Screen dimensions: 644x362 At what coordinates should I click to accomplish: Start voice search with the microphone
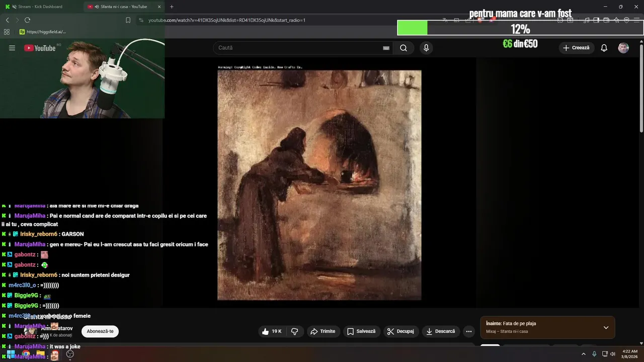426,48
